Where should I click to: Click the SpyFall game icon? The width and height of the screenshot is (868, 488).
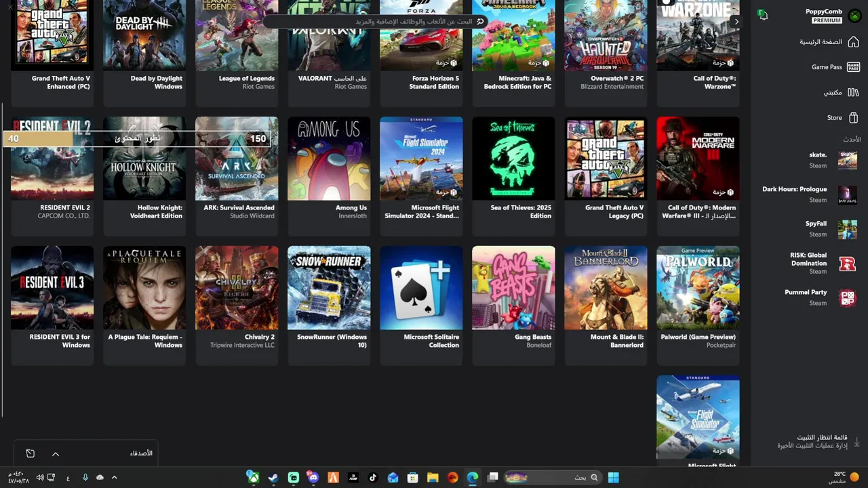click(x=848, y=229)
